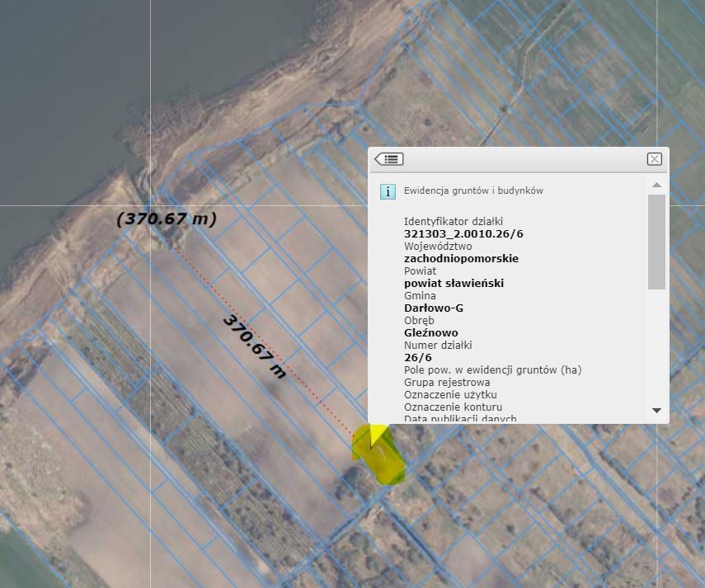
Task: Close the parcel information popup
Action: 654,159
